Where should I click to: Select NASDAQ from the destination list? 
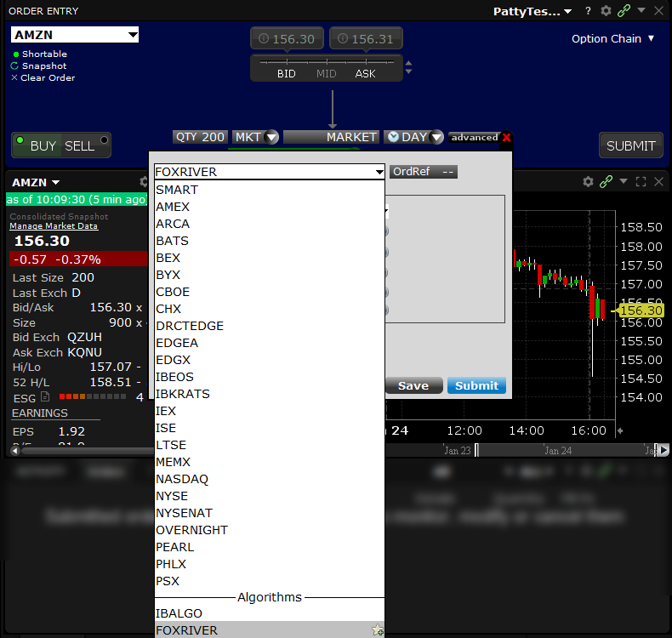click(269, 479)
